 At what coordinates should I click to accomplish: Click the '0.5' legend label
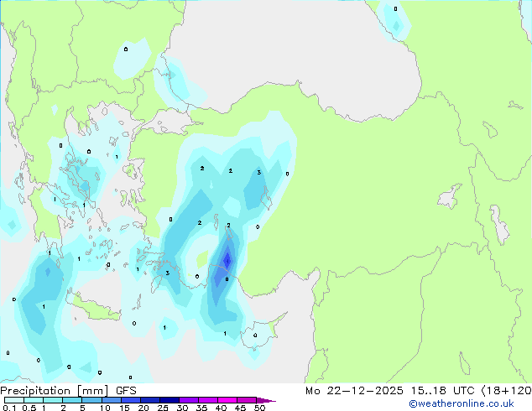pos(29,408)
